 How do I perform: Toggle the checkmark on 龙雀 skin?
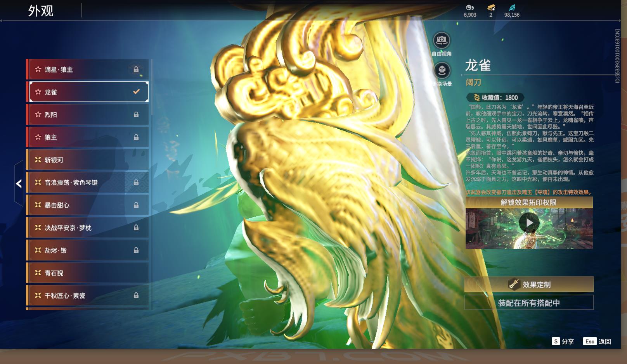tap(136, 92)
